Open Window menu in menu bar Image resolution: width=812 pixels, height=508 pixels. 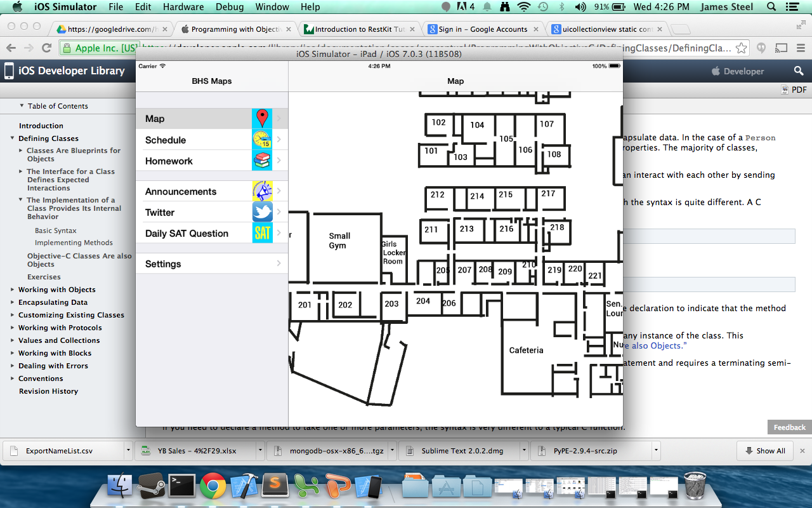pos(272,7)
